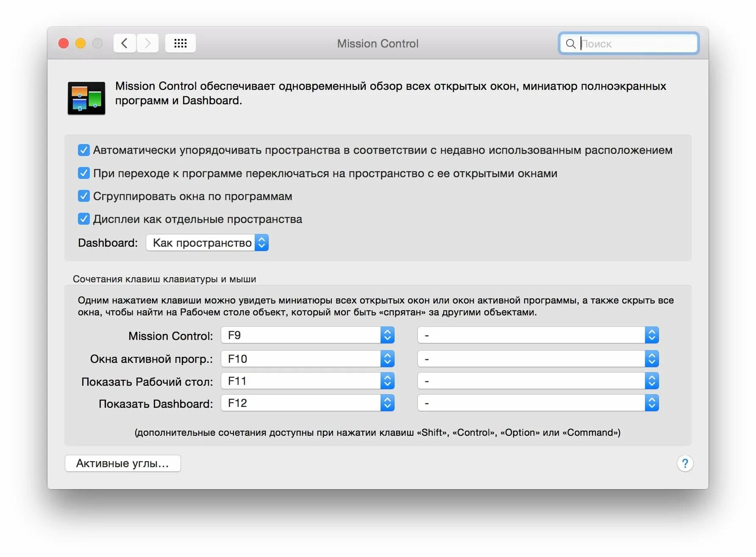
Task: Open the F10 active program windows dropdown
Action: point(308,359)
